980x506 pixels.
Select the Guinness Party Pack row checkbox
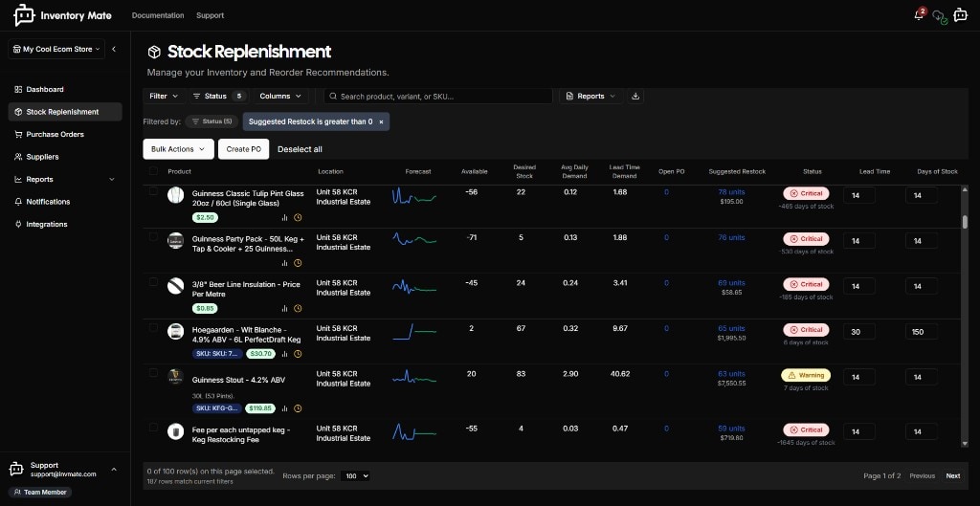[154, 236]
